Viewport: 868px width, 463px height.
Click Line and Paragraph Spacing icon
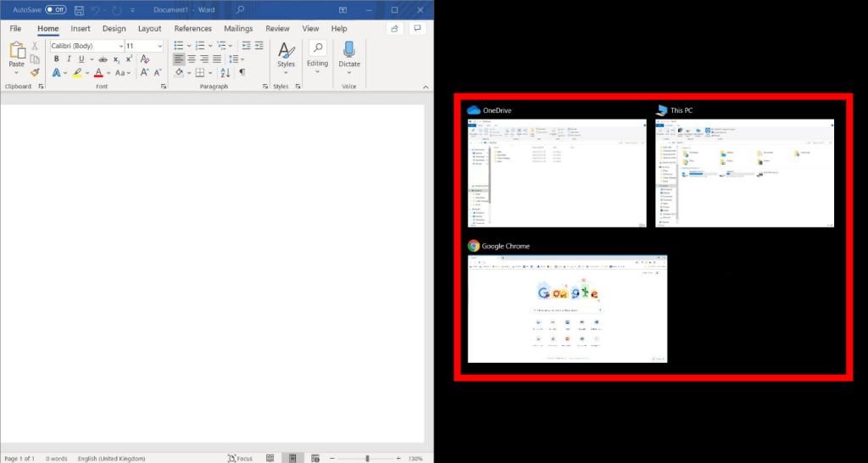tap(234, 59)
